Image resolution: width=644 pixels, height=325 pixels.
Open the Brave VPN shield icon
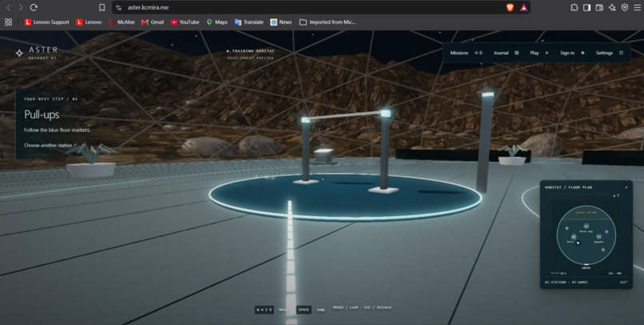pos(625,7)
